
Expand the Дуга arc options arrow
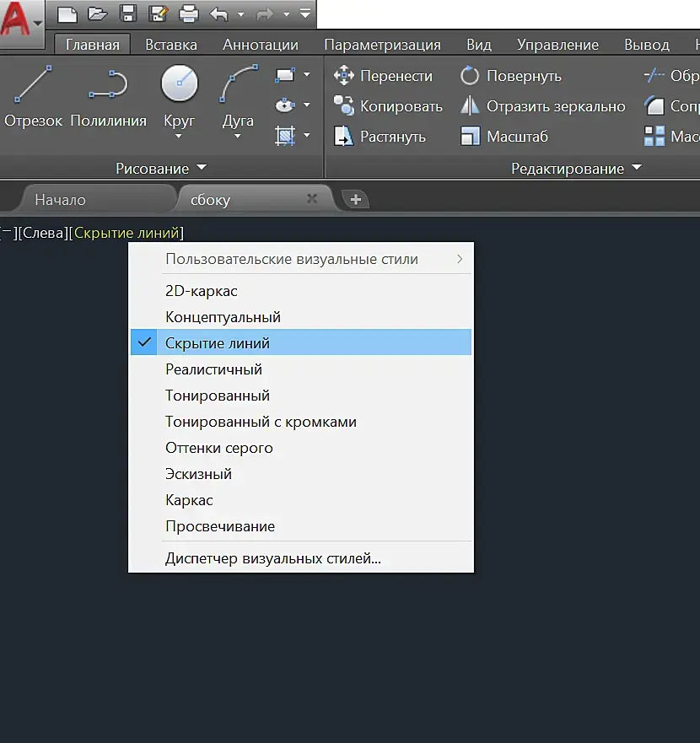click(238, 137)
